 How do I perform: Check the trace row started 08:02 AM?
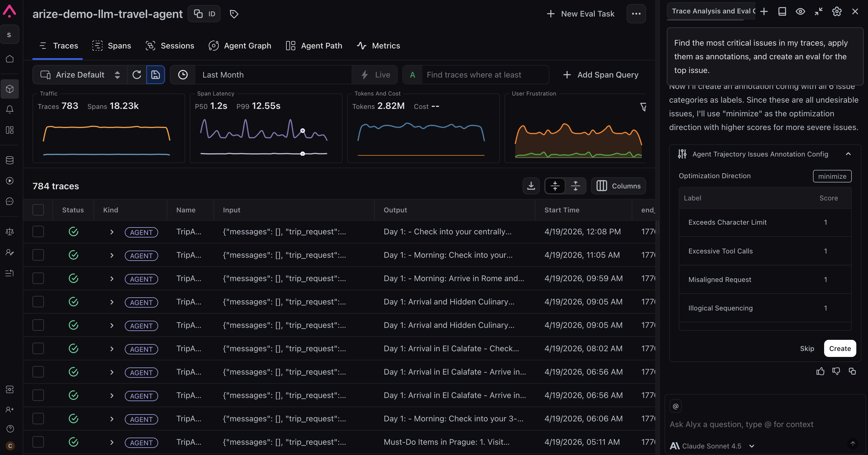tap(38, 348)
